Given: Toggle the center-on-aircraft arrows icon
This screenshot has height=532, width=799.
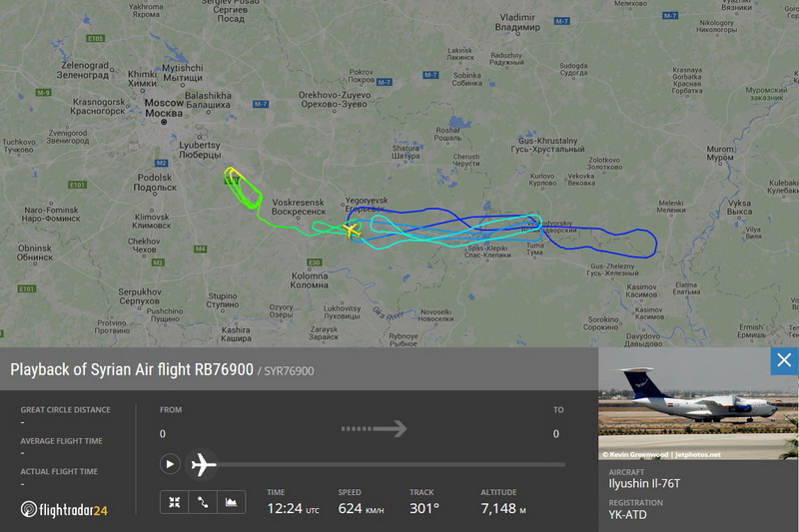Looking at the screenshot, I should 174,502.
